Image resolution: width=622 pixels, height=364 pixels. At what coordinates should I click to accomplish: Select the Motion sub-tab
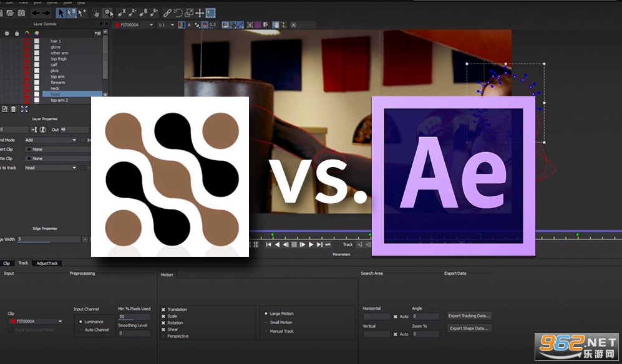pos(167,275)
